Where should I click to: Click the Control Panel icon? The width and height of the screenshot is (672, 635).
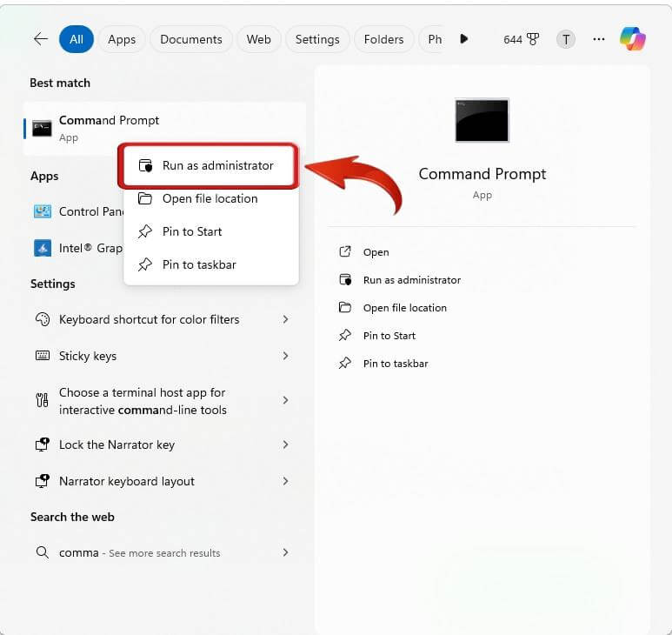click(x=43, y=211)
